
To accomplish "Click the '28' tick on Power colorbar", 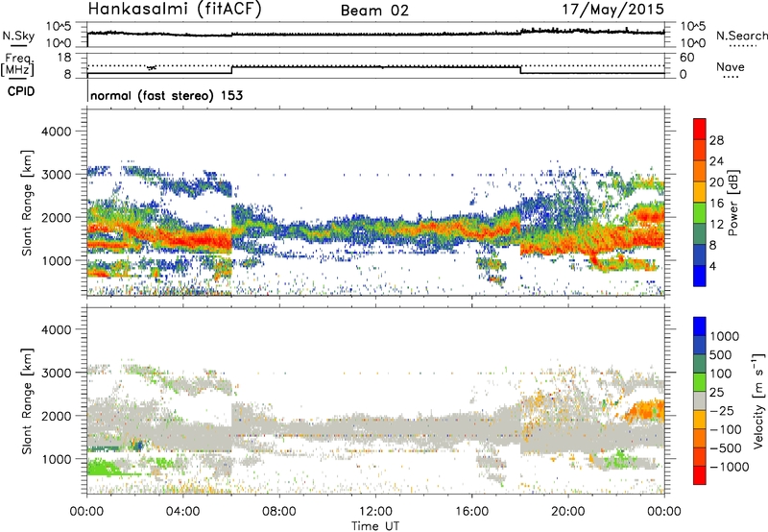I will click(716, 140).
